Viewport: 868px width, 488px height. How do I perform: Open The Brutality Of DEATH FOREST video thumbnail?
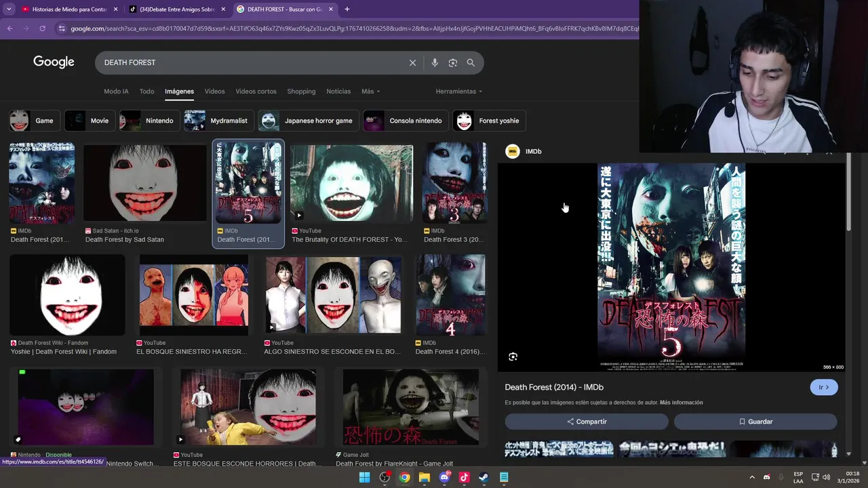[x=351, y=183]
